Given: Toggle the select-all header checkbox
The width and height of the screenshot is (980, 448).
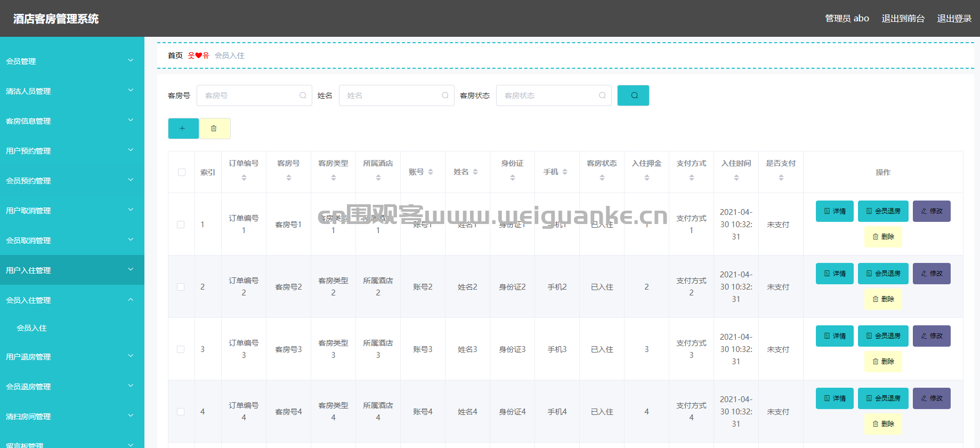Looking at the screenshot, I should 182,172.
